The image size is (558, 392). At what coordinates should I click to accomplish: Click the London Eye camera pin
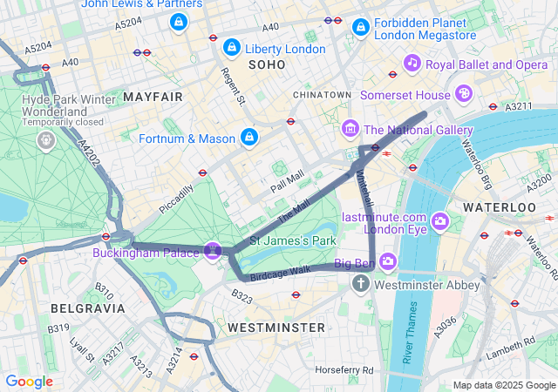click(440, 221)
